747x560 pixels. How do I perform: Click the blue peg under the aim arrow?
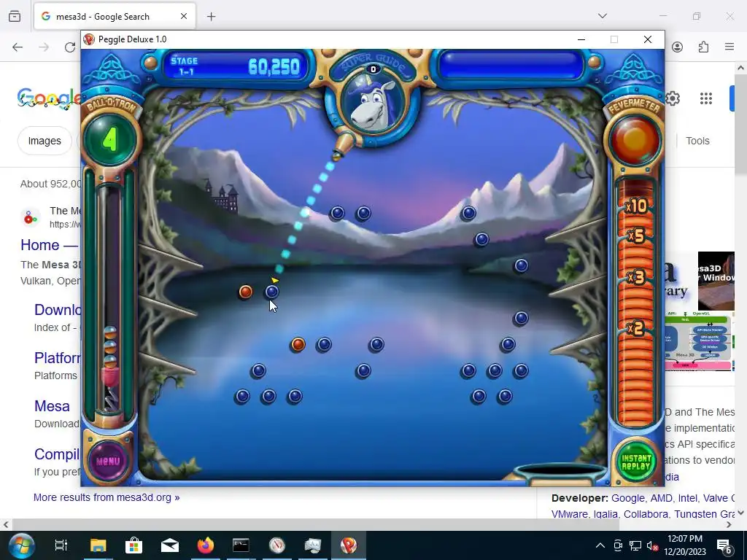tap(272, 292)
